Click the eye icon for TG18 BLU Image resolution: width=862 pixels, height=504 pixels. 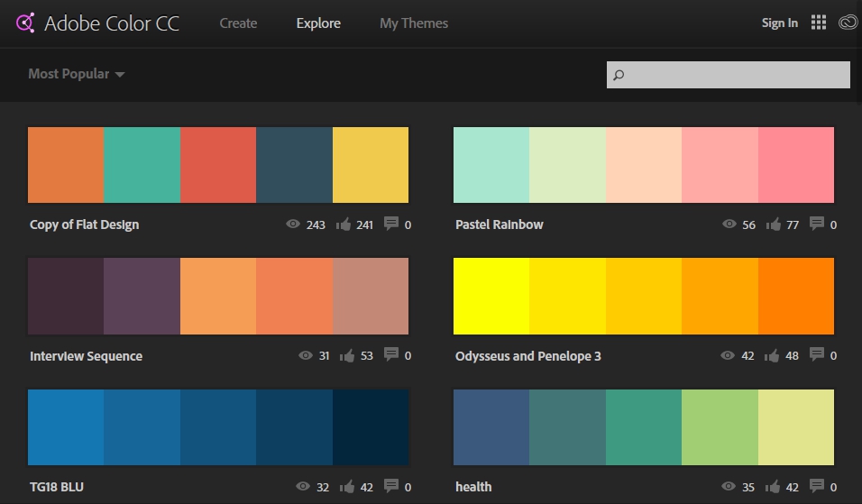click(x=303, y=487)
